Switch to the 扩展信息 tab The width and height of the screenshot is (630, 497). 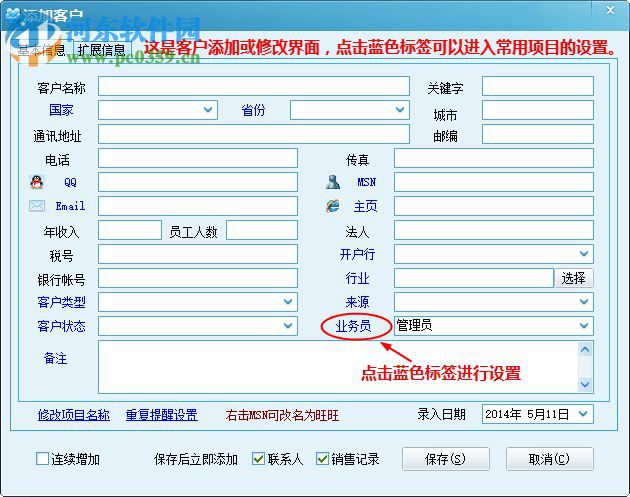(x=102, y=50)
